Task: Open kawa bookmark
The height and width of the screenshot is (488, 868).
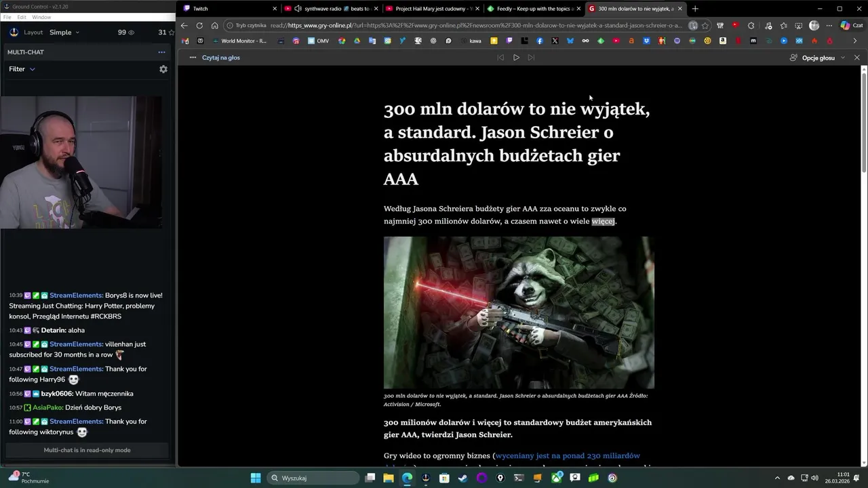Action: point(470,41)
